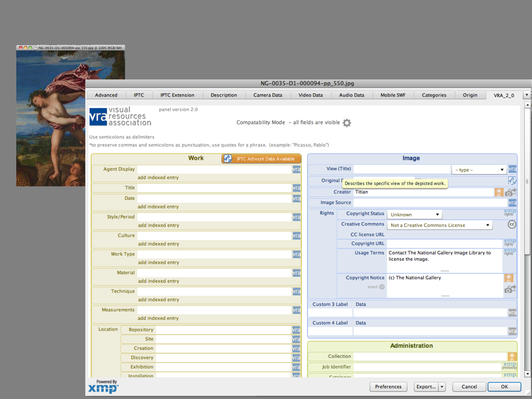Open the Preferences button
Screen dimensions: 532x399
pos(388,387)
